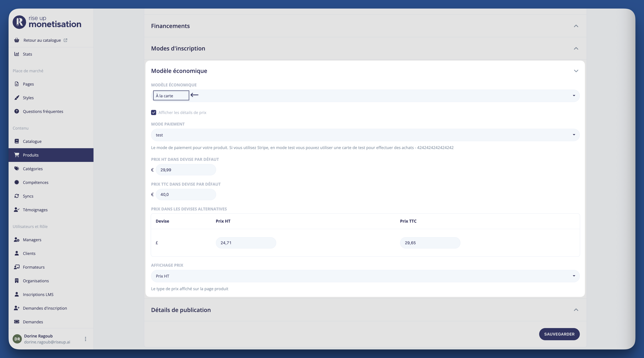Click the Catégories tag icon
Screen dimensions: 644x358
point(16,168)
